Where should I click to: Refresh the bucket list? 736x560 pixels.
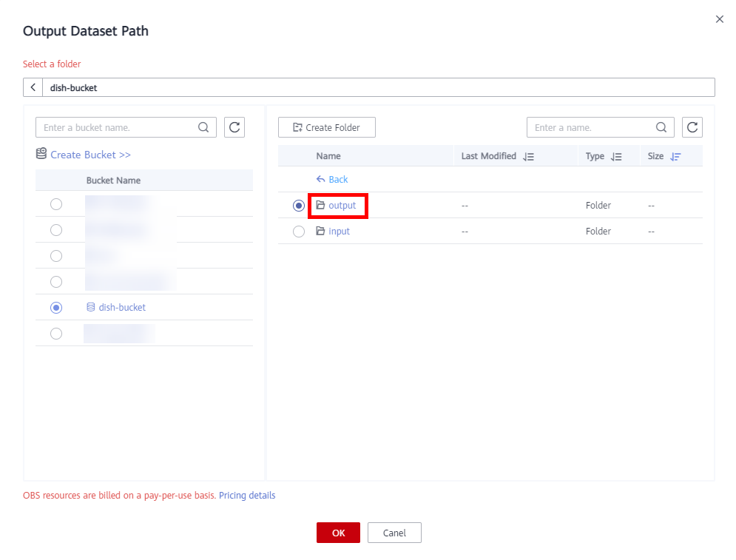click(234, 127)
